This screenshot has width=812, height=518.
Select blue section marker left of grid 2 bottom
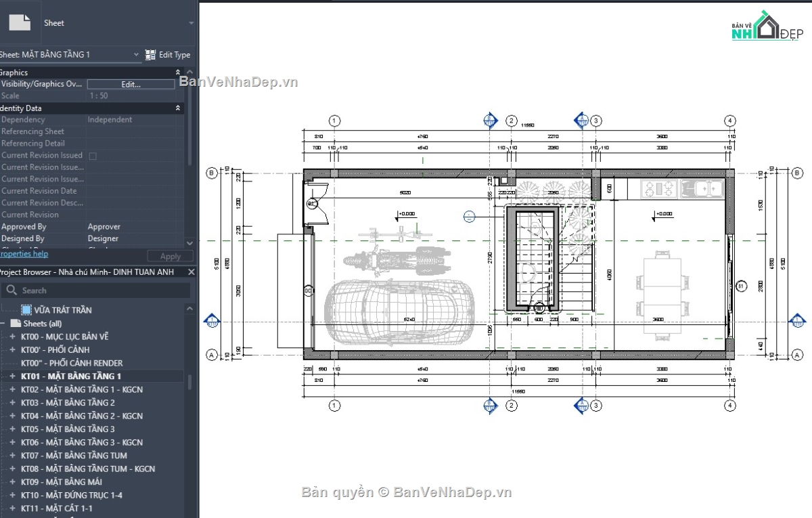491,406
